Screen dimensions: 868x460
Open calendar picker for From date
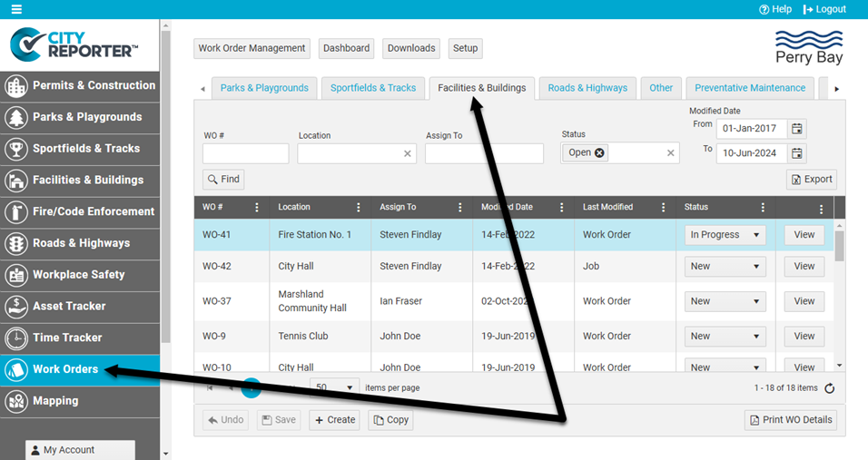(796, 129)
